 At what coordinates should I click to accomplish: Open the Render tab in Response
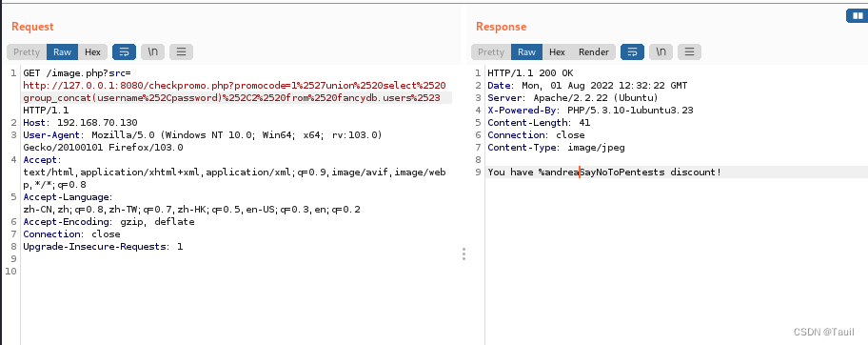[x=594, y=52]
